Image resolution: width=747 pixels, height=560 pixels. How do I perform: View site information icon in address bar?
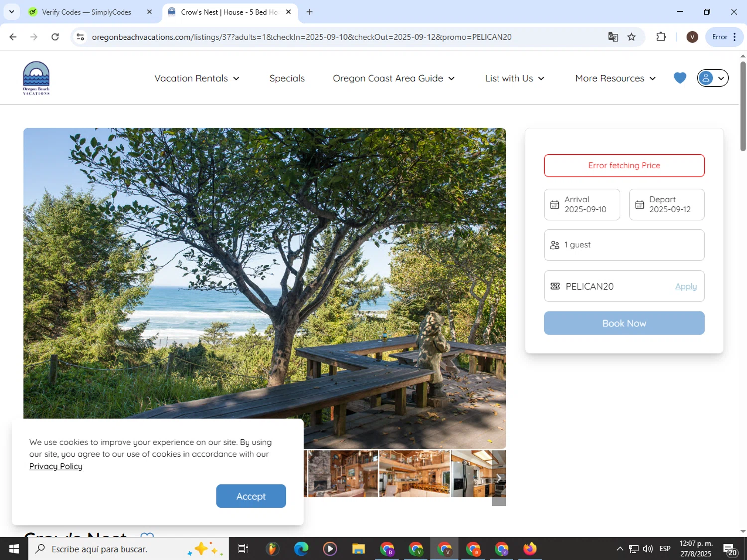click(80, 37)
